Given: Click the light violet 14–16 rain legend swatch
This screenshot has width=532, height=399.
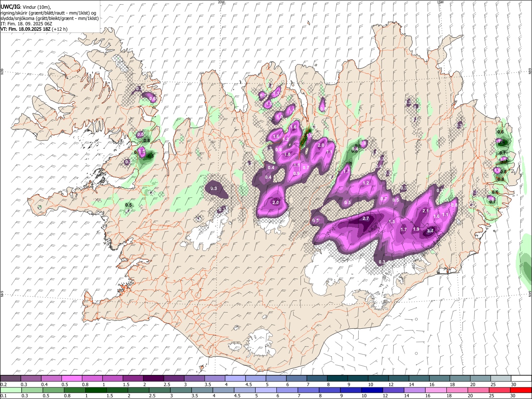Looking at the screenshot, I should tap(414, 390).
